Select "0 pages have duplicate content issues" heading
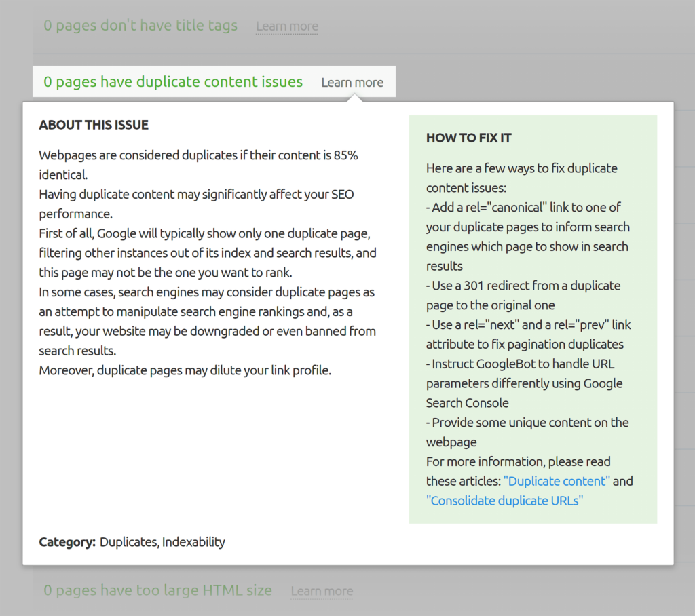This screenshot has width=695, height=616. coord(173,82)
